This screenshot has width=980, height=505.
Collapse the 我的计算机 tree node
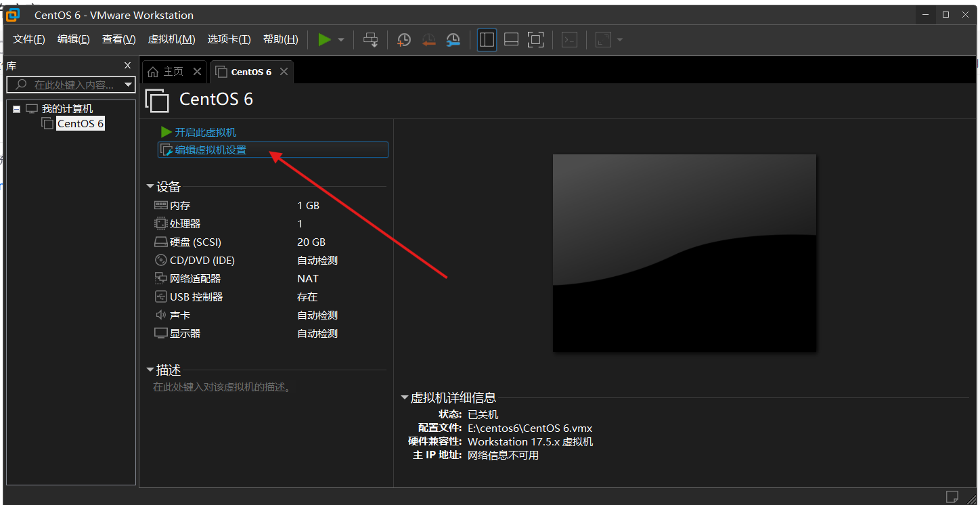tap(16, 109)
